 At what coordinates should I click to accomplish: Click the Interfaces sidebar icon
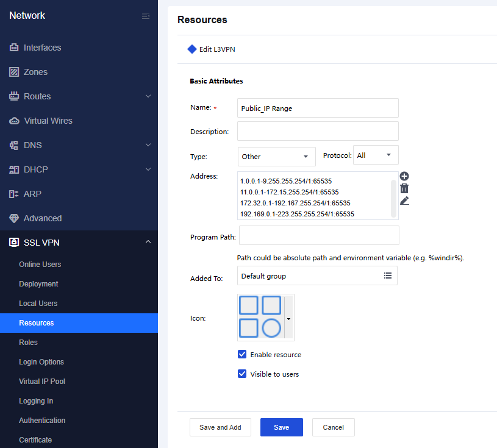click(14, 48)
